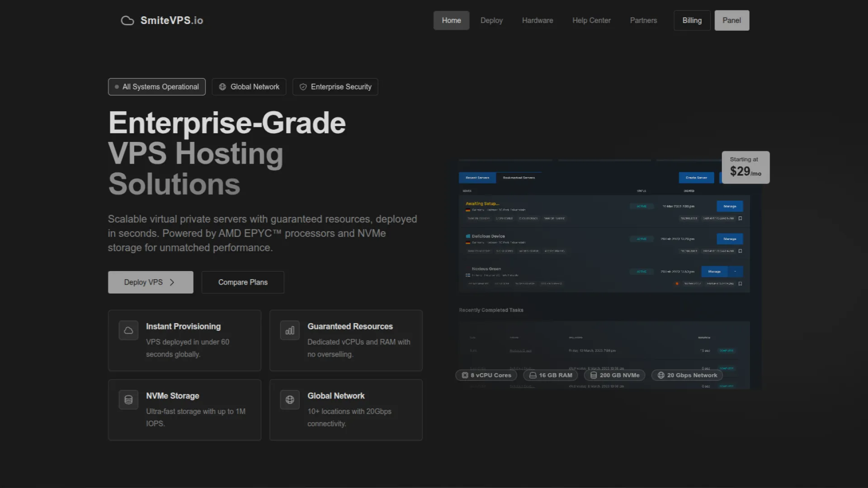Switch to Bookmarked Servers tab in dashboard preview
This screenshot has width=868, height=488.
(519, 178)
